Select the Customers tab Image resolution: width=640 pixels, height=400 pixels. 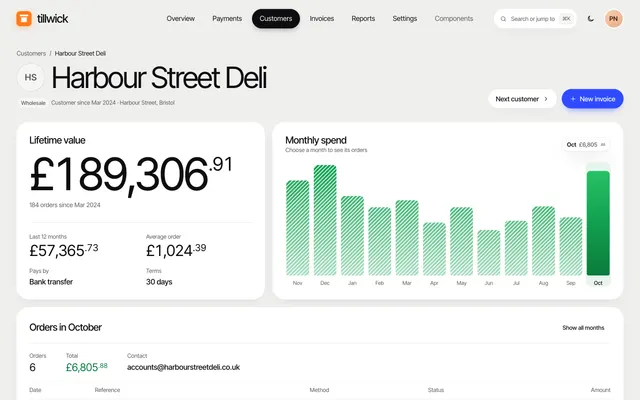(276, 18)
